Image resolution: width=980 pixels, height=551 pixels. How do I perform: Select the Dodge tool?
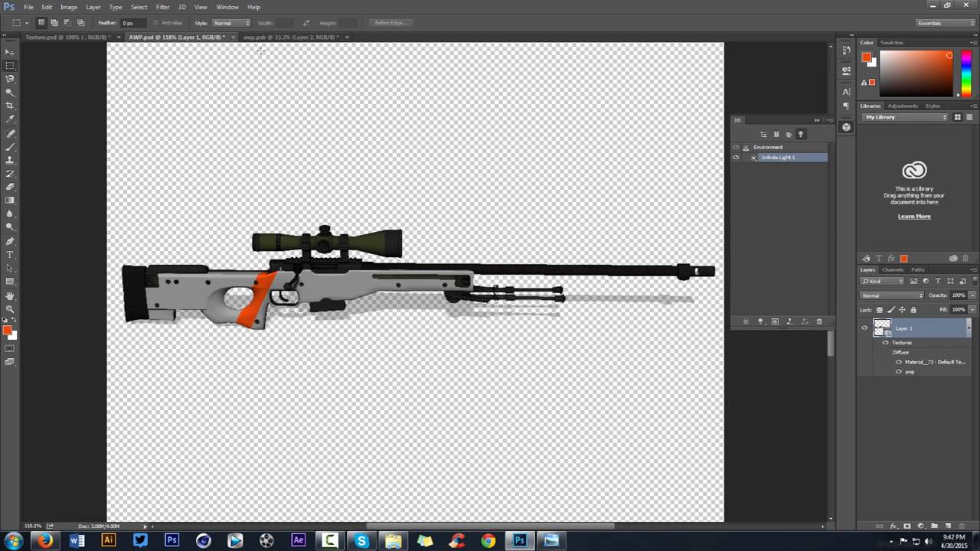[x=10, y=227]
